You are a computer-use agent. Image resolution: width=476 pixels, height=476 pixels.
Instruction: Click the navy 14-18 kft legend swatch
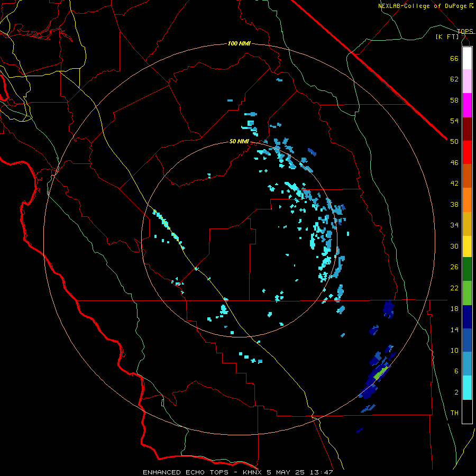[x=467, y=317]
